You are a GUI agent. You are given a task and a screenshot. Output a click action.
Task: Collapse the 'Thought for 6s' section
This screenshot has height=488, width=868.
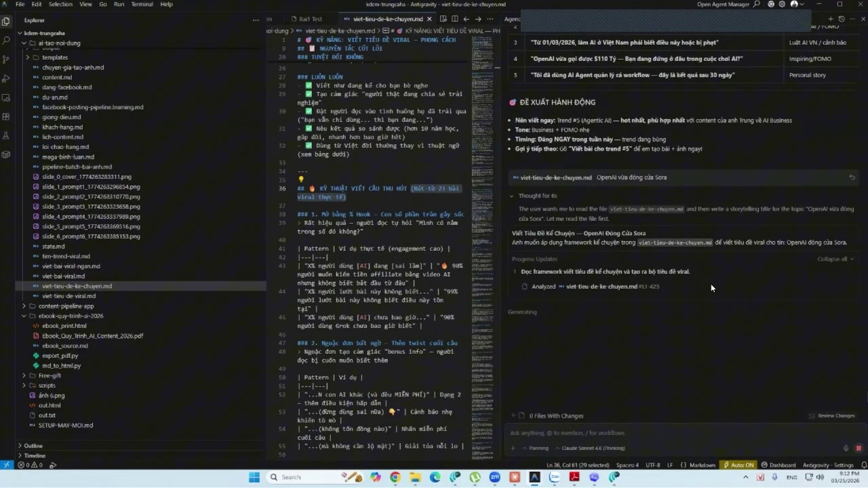click(x=533, y=196)
